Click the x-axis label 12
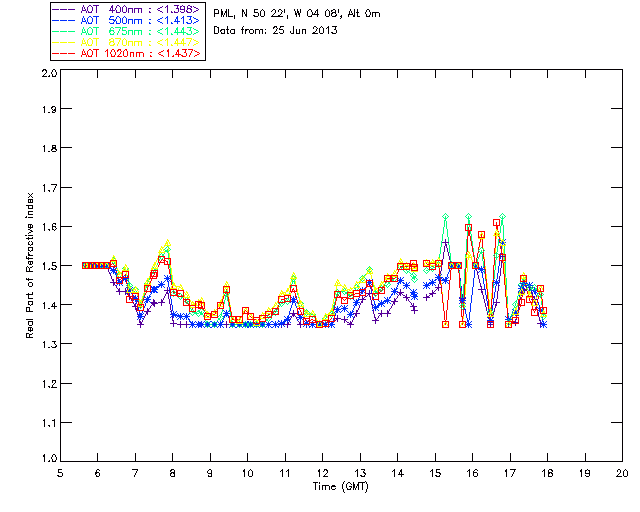This screenshot has width=640, height=512. pyautogui.click(x=322, y=473)
